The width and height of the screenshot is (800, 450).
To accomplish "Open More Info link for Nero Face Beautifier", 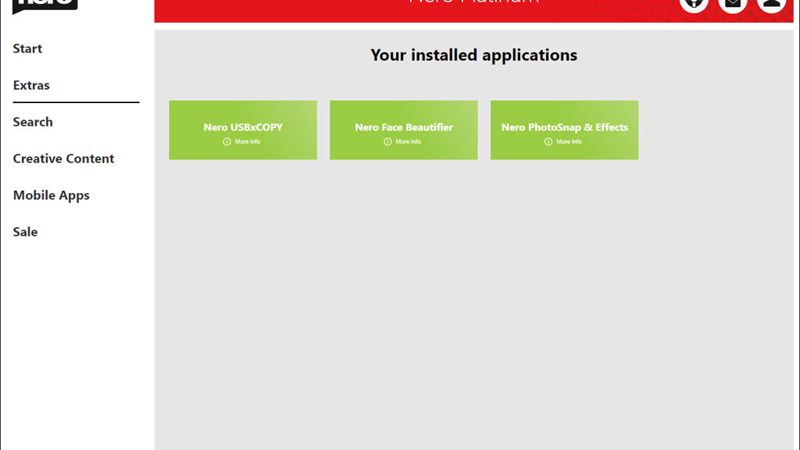I will click(x=408, y=142).
